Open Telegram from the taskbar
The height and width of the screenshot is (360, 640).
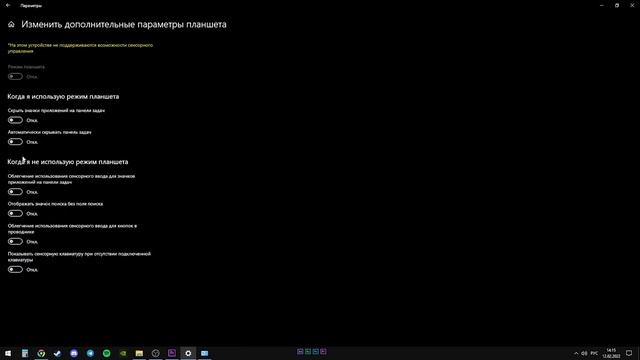[x=90, y=353]
